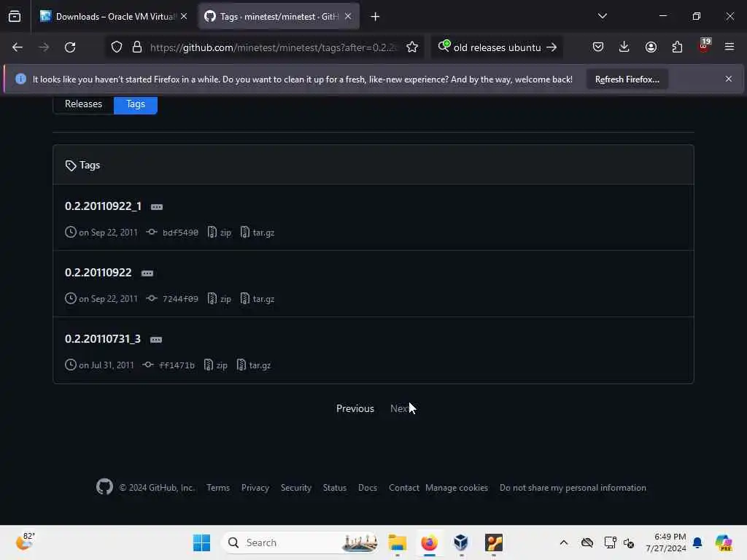Open the Docs footer link
Image resolution: width=747 pixels, height=560 pixels.
click(368, 488)
